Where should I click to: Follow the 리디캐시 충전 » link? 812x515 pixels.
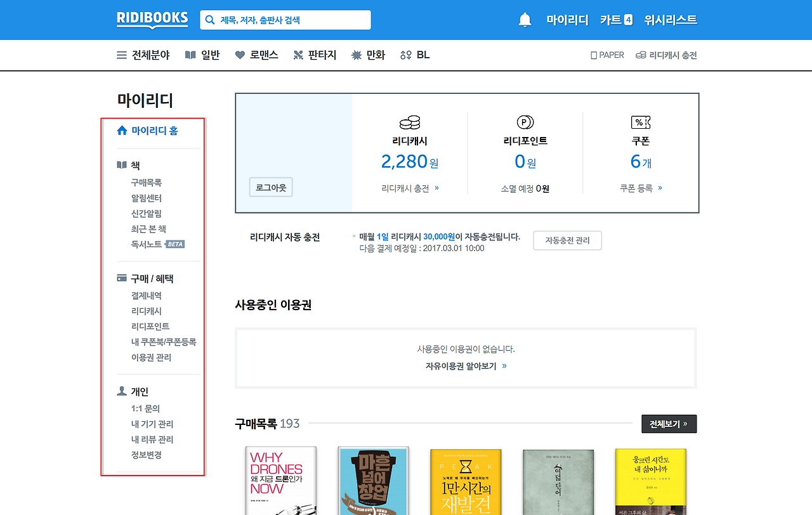click(x=410, y=188)
